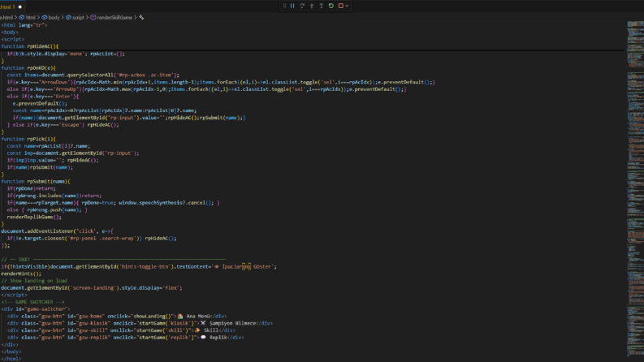This screenshot has height=362, width=644.
Task: Click the Step Into debug icon
Action: click(x=312, y=6)
